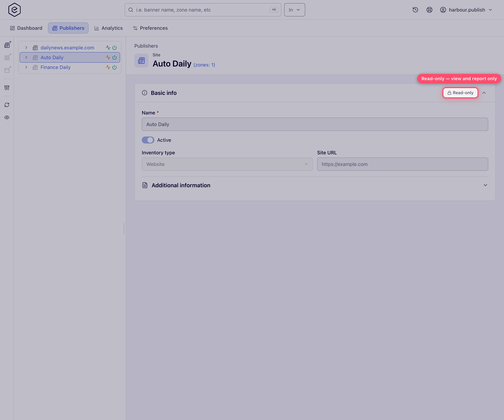Click the banner name search field
Image resolution: width=504 pixels, height=420 pixels.
(x=203, y=10)
